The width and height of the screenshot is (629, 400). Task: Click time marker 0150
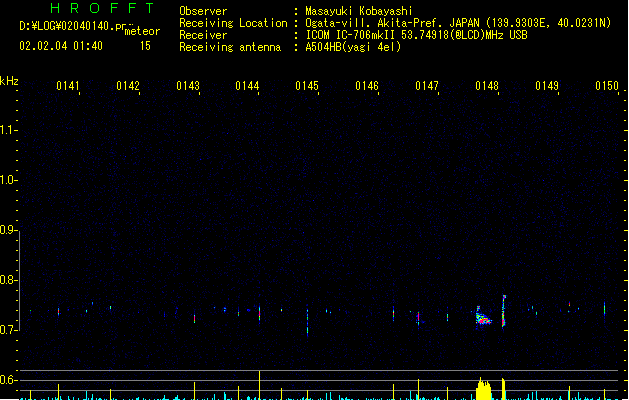tap(607, 86)
